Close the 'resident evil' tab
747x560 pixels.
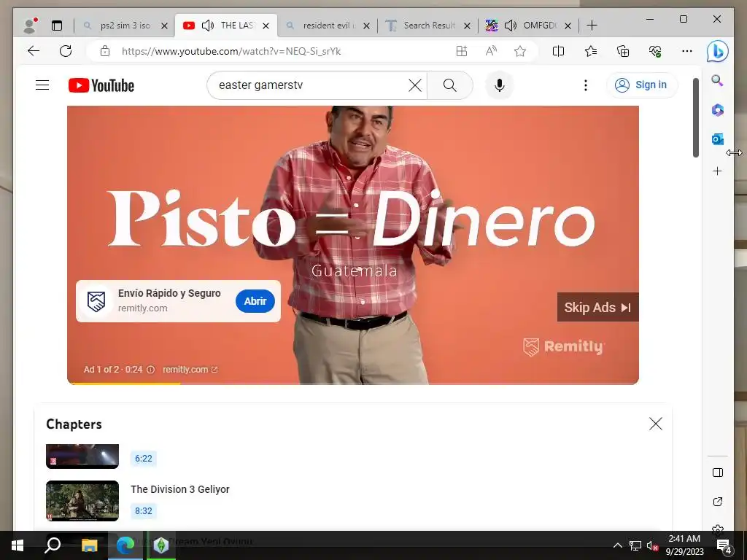(366, 26)
